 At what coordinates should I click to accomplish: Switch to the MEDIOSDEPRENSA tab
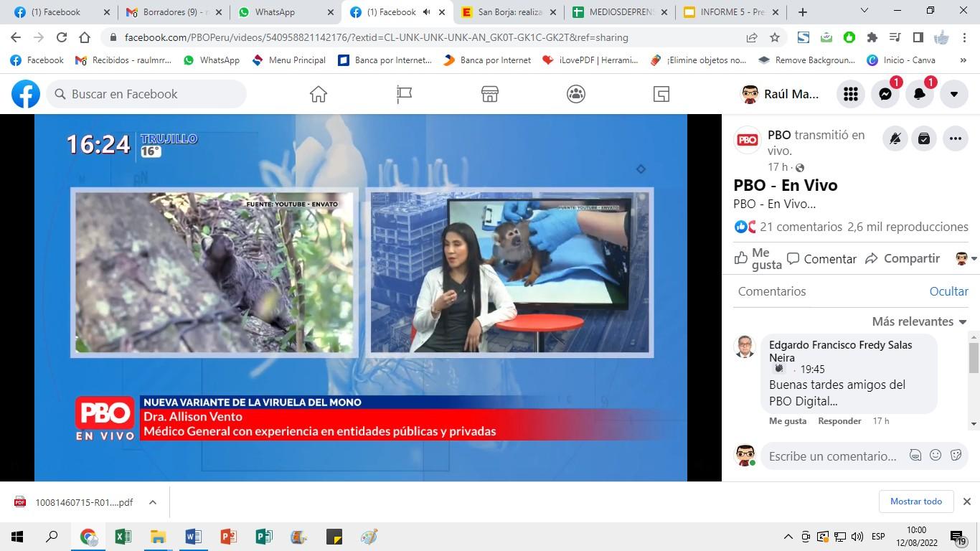coord(619,12)
